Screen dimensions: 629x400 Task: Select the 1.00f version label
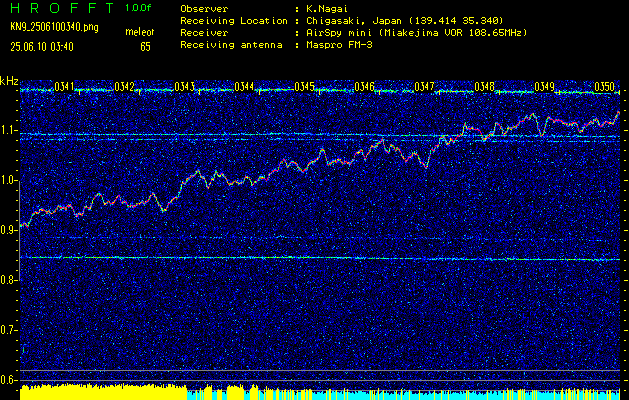[x=138, y=8]
